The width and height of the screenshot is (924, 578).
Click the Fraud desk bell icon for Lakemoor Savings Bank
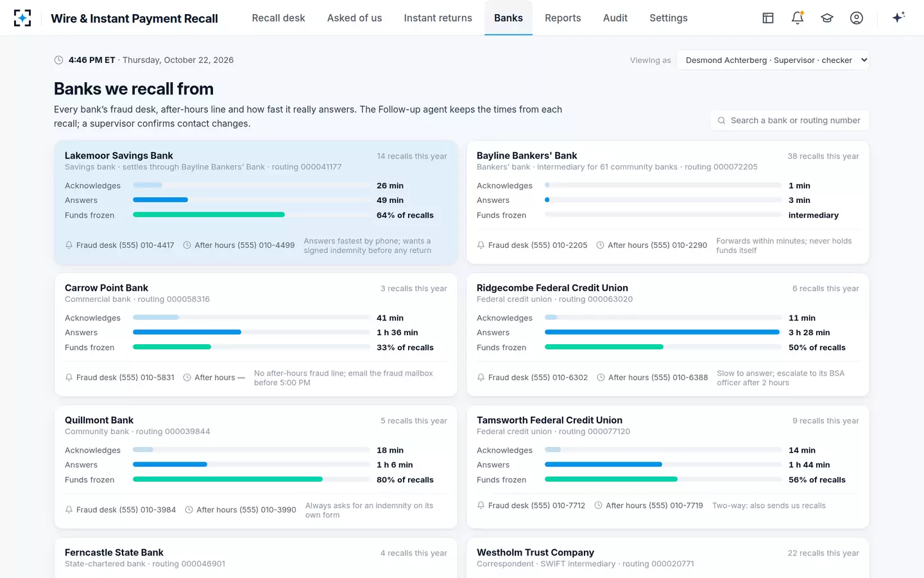(69, 245)
